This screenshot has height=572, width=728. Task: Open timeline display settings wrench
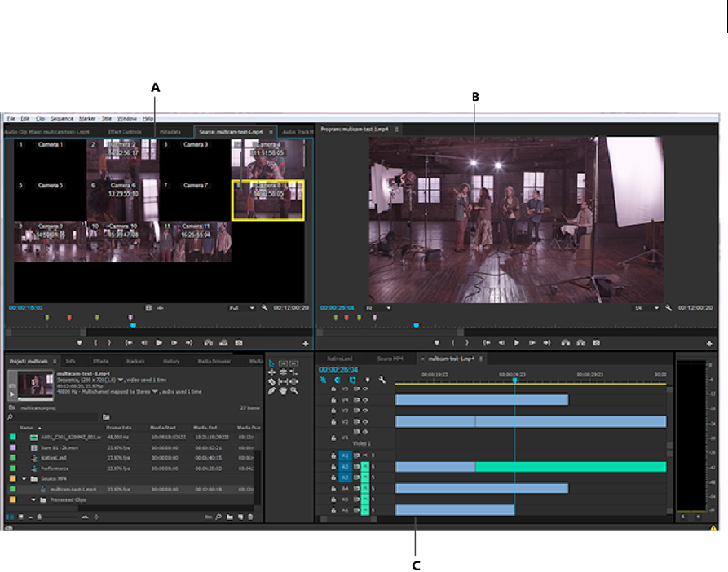(381, 380)
